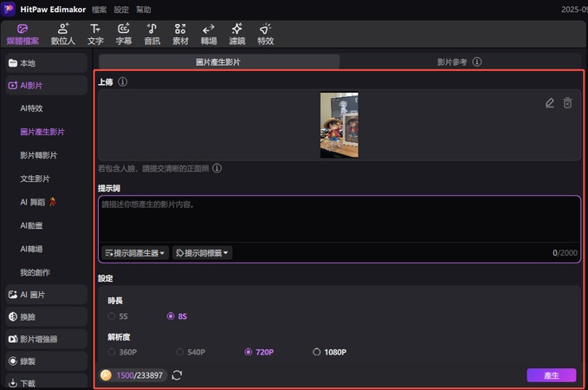Open AI特效 in the sidebar
This screenshot has height=390, width=588.
pyautogui.click(x=31, y=108)
